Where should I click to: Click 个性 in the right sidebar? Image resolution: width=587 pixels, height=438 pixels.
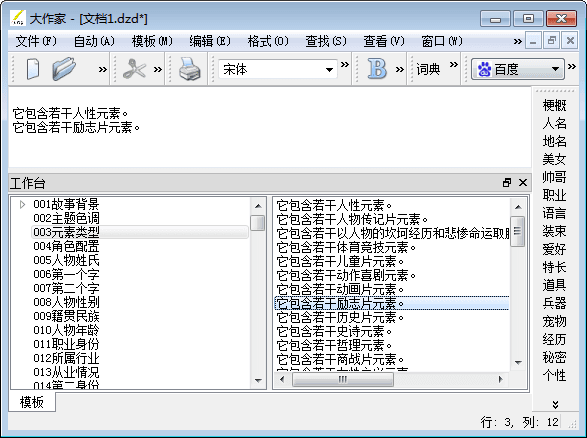[x=554, y=375]
